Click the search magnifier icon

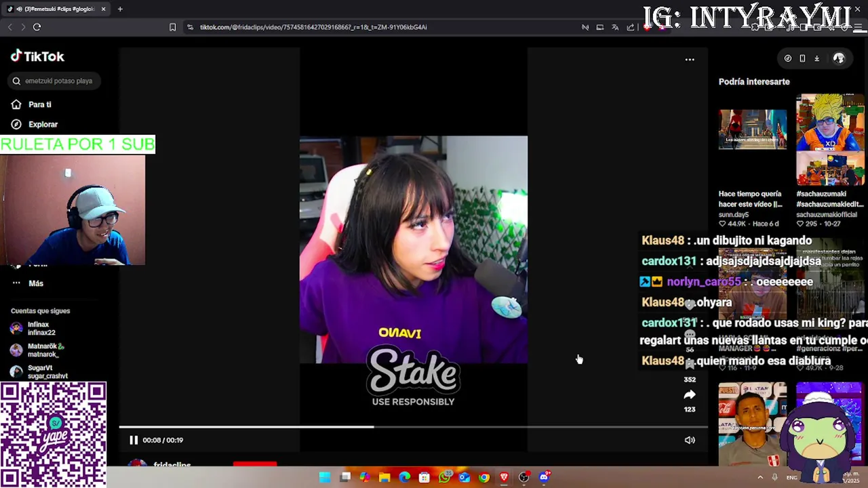click(16, 81)
